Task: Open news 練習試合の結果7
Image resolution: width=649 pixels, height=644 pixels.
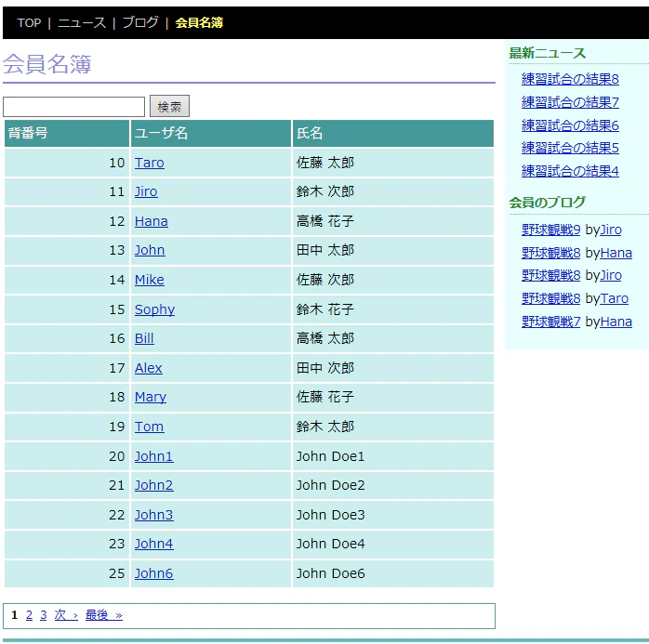Action: pos(570,102)
